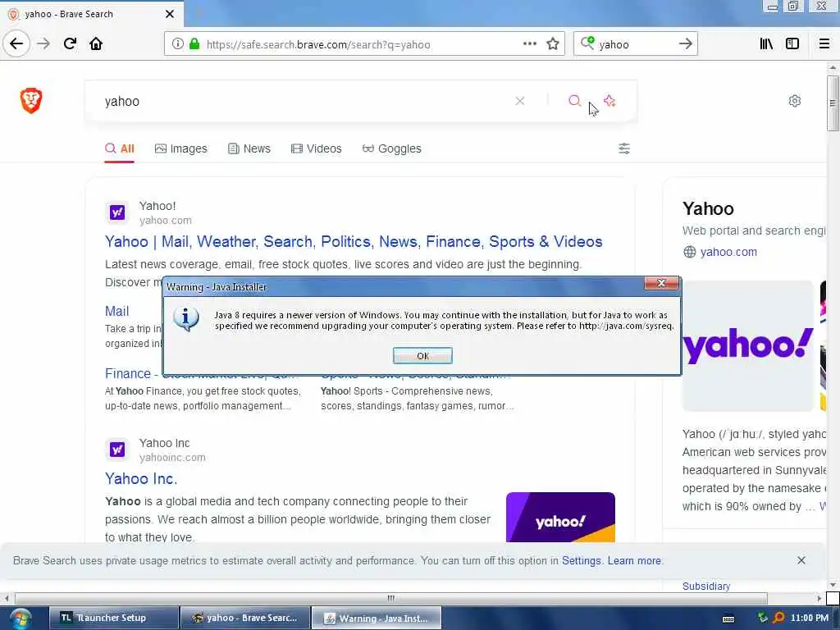Show site information icon in the address bar
840x630 pixels.
(x=177, y=44)
